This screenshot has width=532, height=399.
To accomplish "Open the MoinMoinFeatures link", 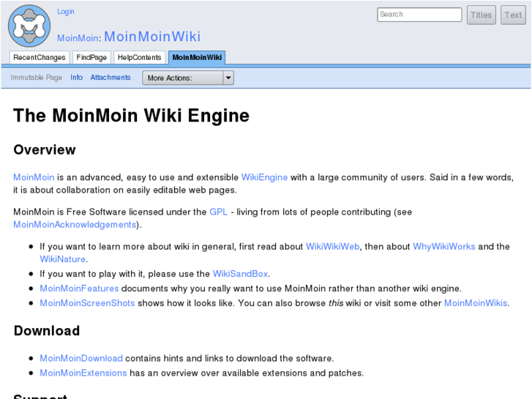I will coord(79,288).
